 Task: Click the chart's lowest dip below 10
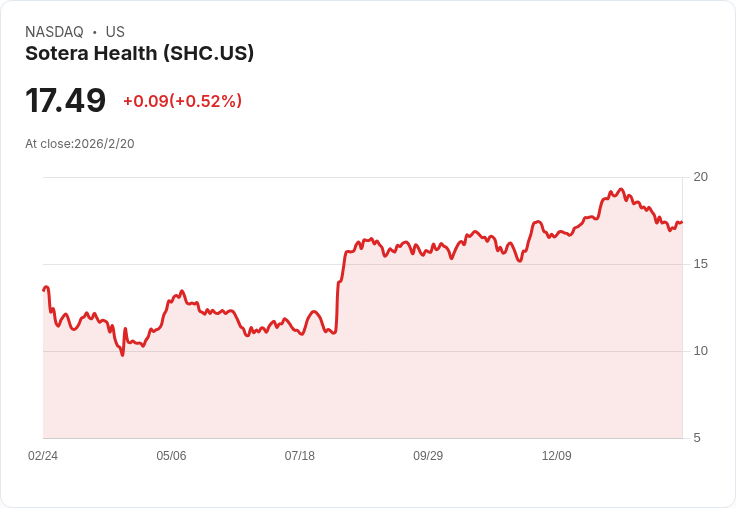click(x=123, y=354)
